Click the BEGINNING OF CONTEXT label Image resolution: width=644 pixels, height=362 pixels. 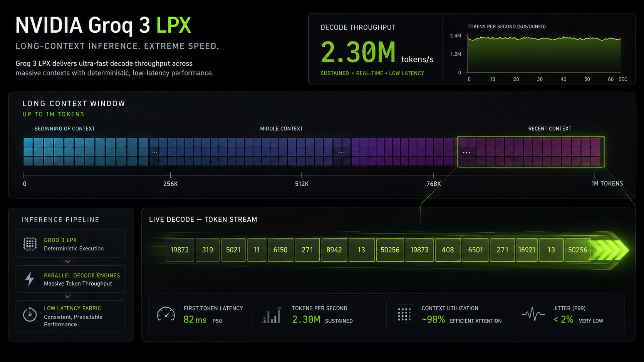(65, 128)
